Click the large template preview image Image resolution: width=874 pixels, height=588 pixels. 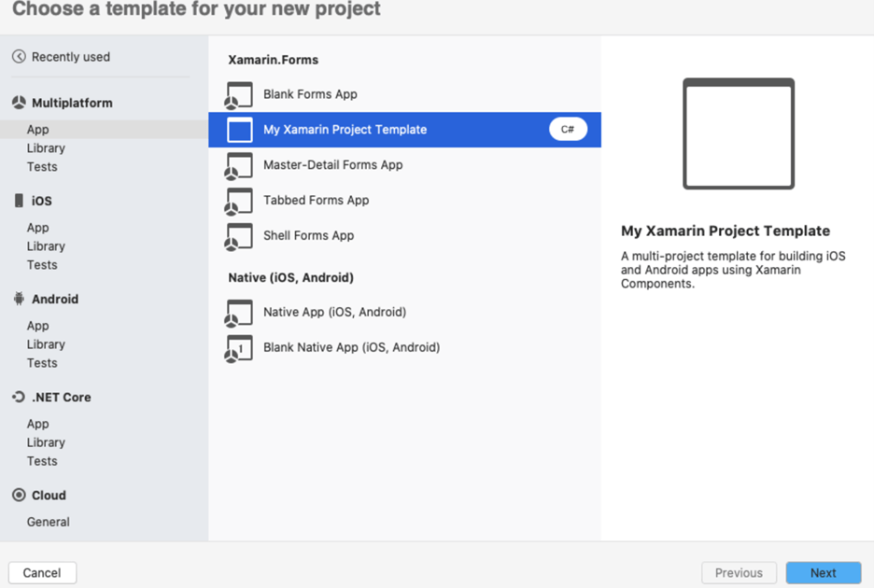point(739,134)
